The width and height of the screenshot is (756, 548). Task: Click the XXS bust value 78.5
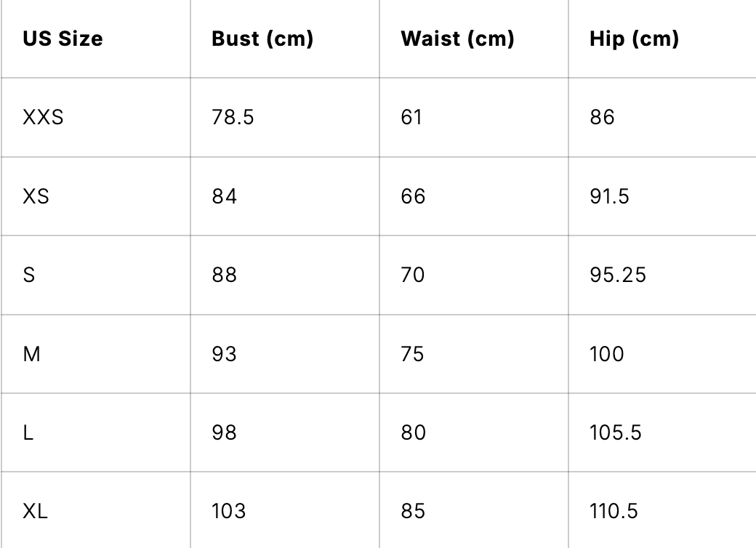(x=233, y=117)
